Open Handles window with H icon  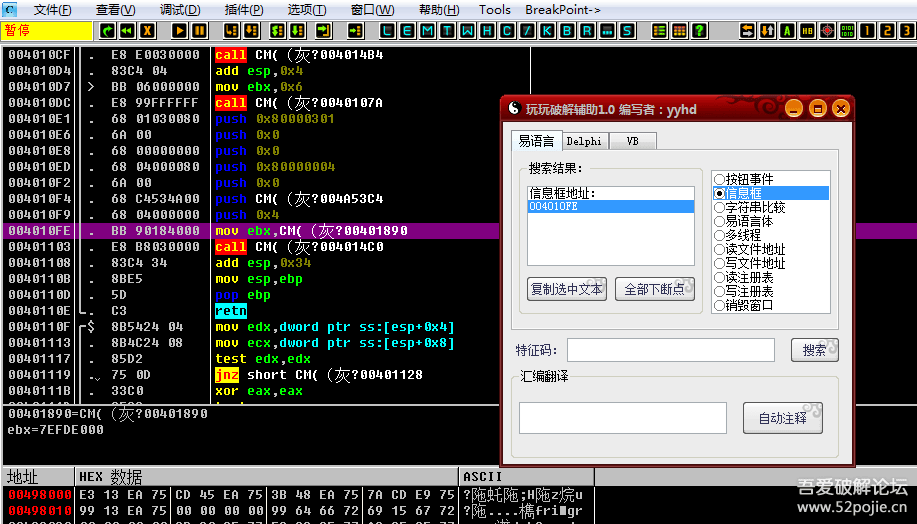point(487,30)
